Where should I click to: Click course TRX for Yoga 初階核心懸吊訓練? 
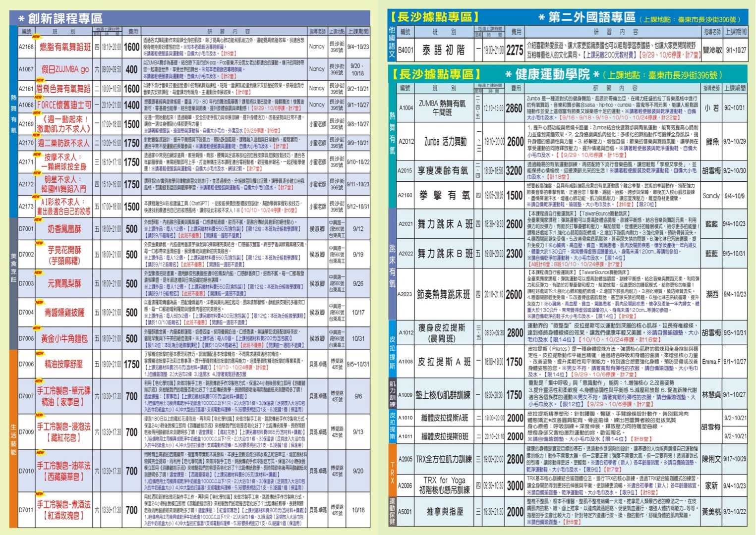444,485
